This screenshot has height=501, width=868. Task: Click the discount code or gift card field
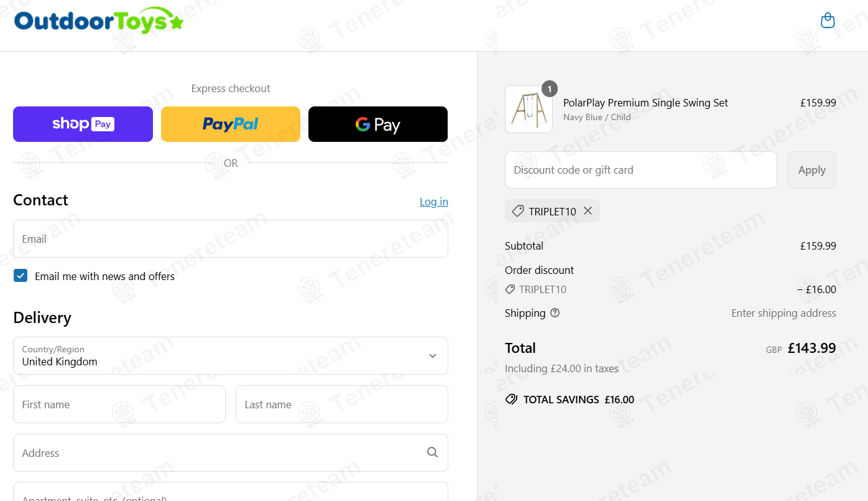tap(641, 170)
